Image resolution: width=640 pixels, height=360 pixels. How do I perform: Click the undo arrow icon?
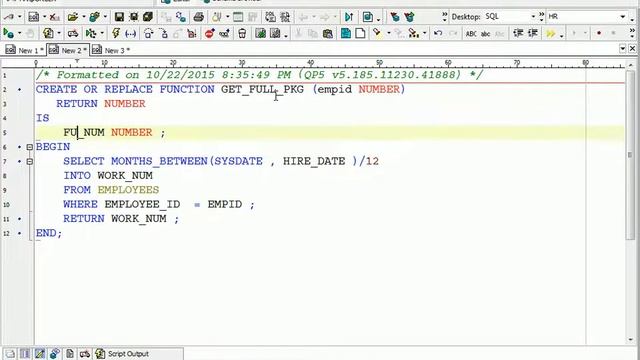(x=438, y=33)
